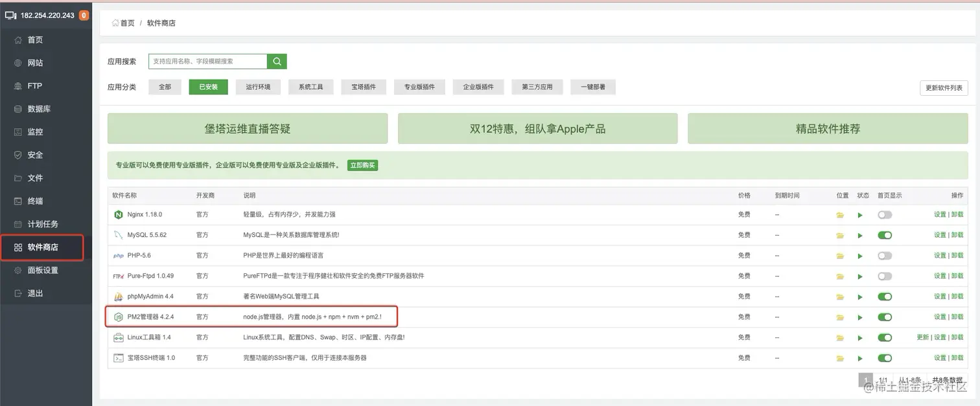Open 计划任务 in the sidebar
980x406 pixels.
coord(46,224)
